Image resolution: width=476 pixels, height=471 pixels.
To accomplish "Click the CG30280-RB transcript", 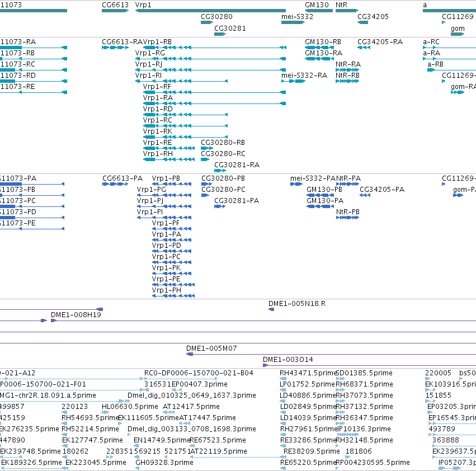I will point(207,148).
